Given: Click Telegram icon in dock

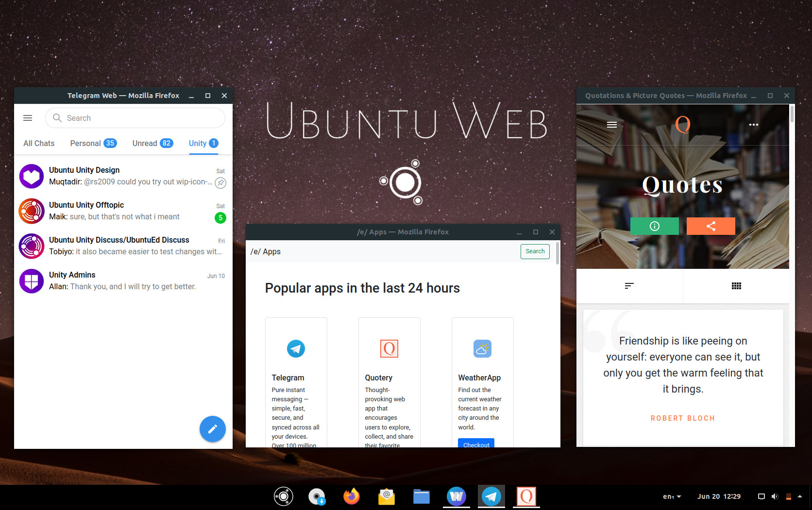Looking at the screenshot, I should [491, 496].
